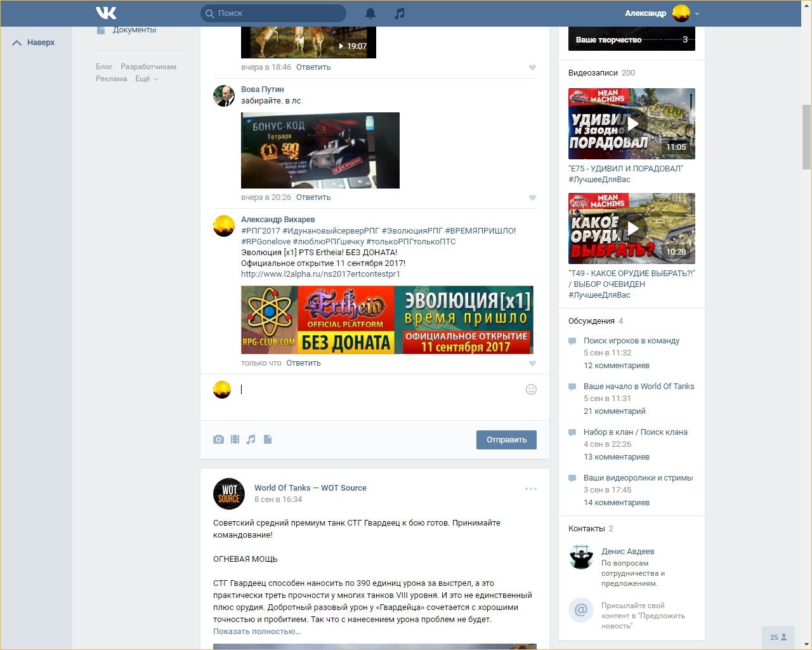812x650 pixels.
Task: Click speech bubble icon for Ваши видеоролики и стримы
Action: point(572,478)
